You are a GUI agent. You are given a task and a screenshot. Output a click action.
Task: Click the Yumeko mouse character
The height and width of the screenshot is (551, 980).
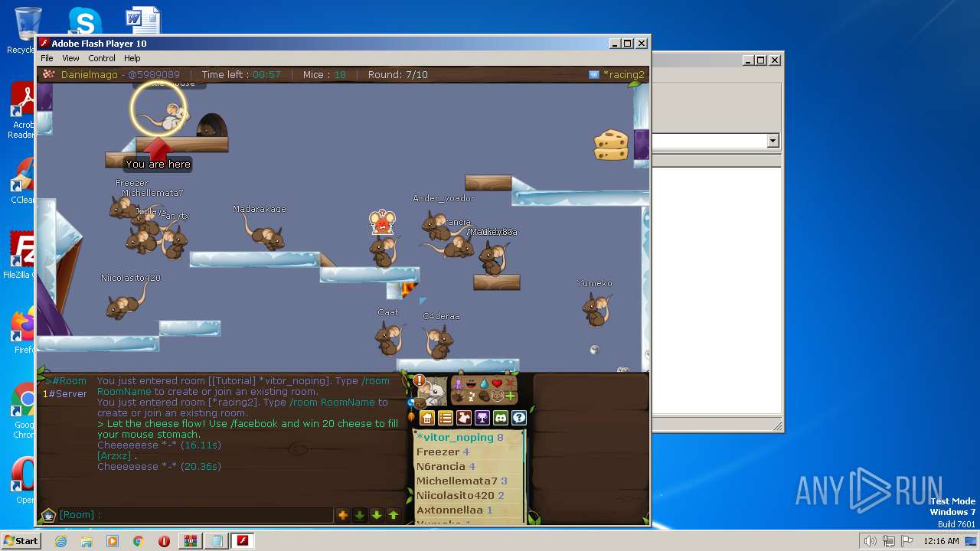(x=596, y=309)
